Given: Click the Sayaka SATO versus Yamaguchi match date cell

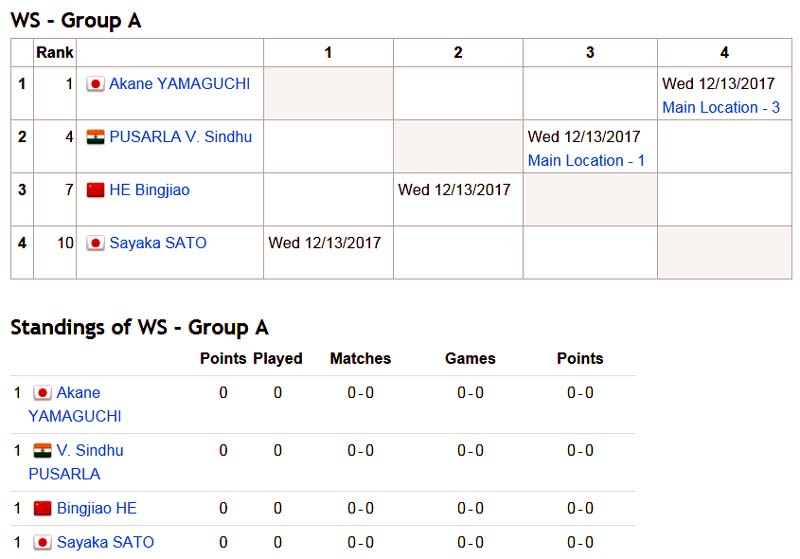Looking at the screenshot, I should 328,252.
